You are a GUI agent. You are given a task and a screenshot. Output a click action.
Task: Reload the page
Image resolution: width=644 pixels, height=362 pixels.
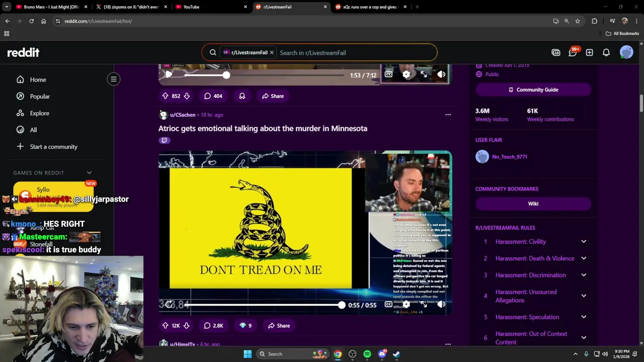(x=31, y=21)
